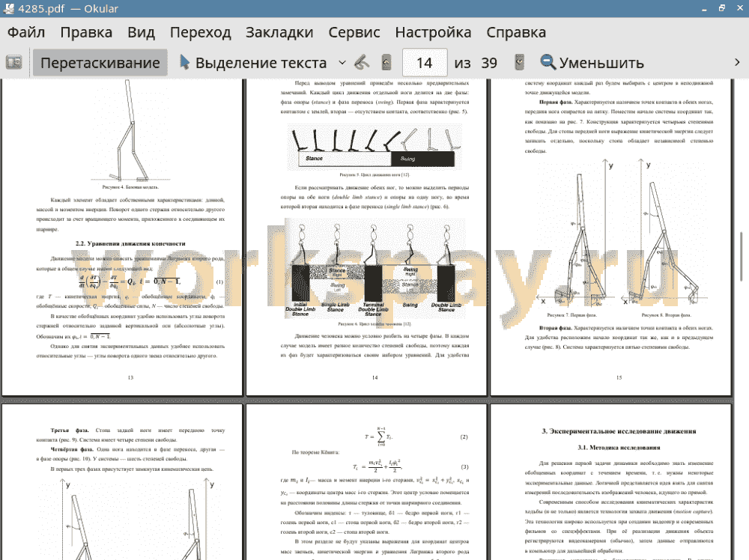The image size is (749, 560).
Task: Open the Настройка menu
Action: coord(433,32)
